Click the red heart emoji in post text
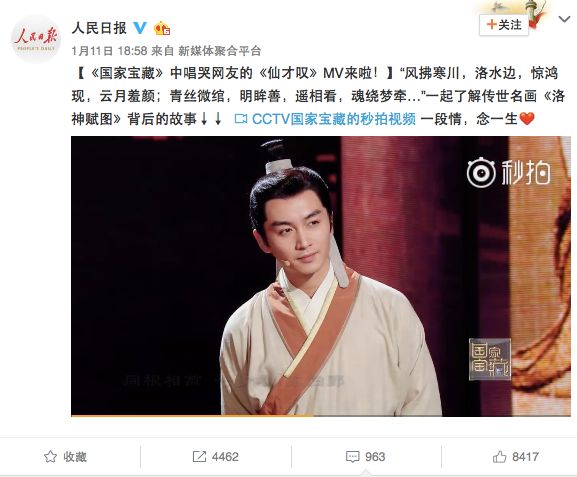 click(x=527, y=119)
